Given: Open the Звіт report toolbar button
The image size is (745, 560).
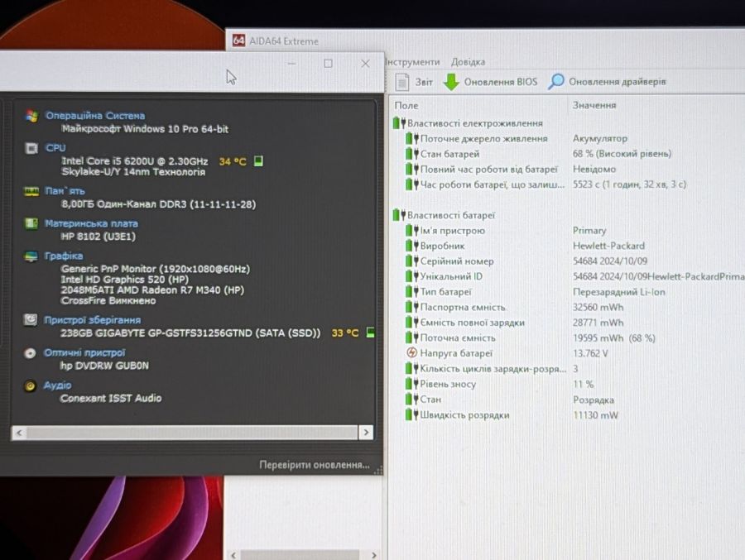Looking at the screenshot, I should click(x=414, y=82).
